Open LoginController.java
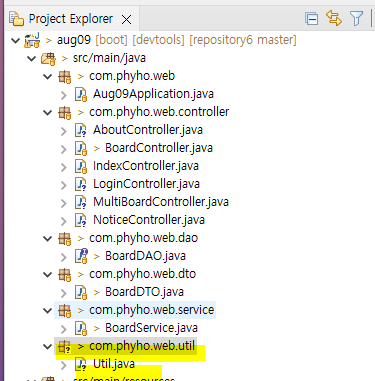Image resolution: width=375 pixels, height=381 pixels. [146, 184]
